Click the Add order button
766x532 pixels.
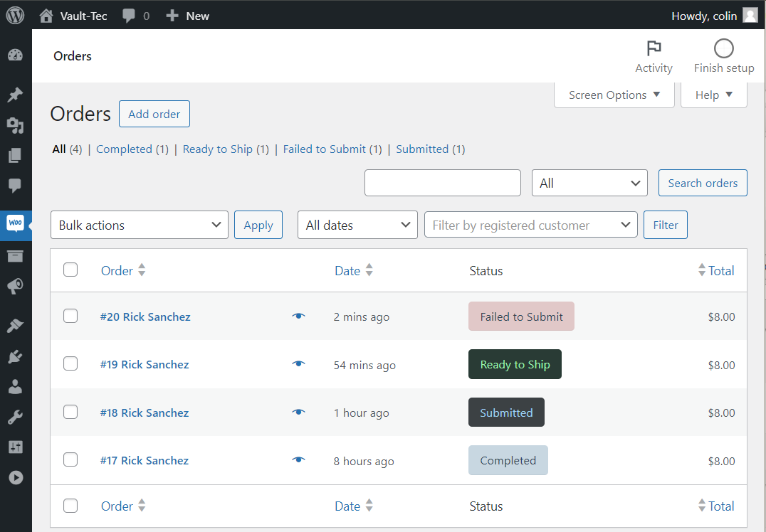point(154,114)
